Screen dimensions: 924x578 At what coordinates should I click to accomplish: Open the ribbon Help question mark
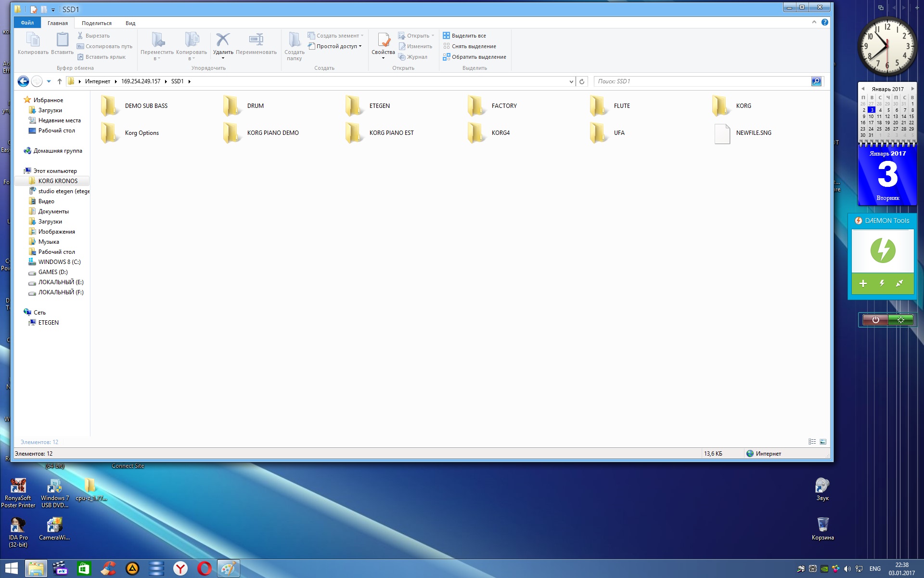point(824,22)
